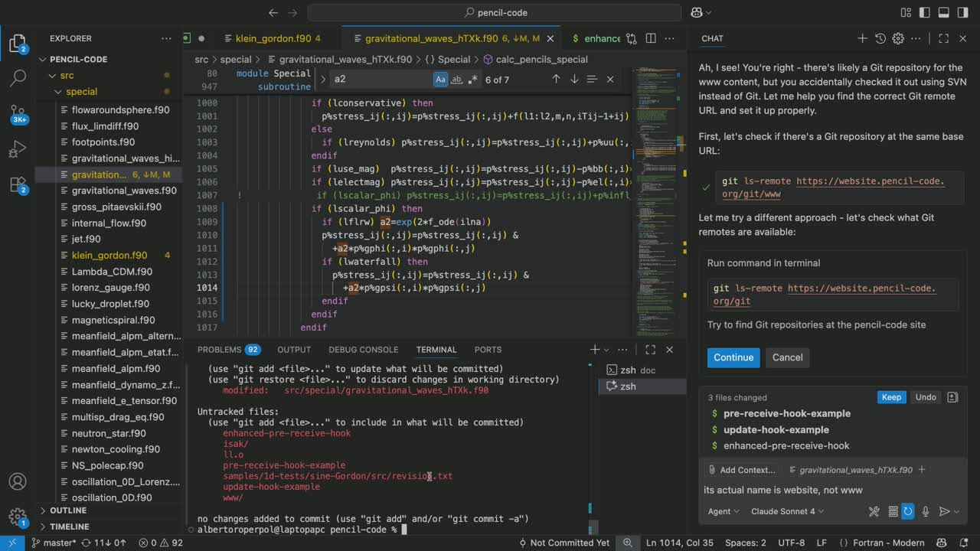The height and width of the screenshot is (551, 980).
Task: Toggle Match Whole Word in find widget
Action: pos(456,79)
